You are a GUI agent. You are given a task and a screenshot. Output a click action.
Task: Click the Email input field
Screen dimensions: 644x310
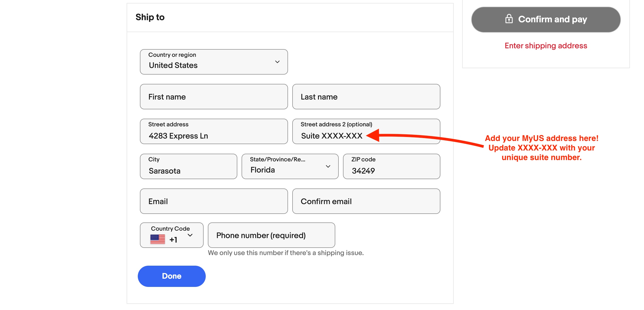[214, 201]
